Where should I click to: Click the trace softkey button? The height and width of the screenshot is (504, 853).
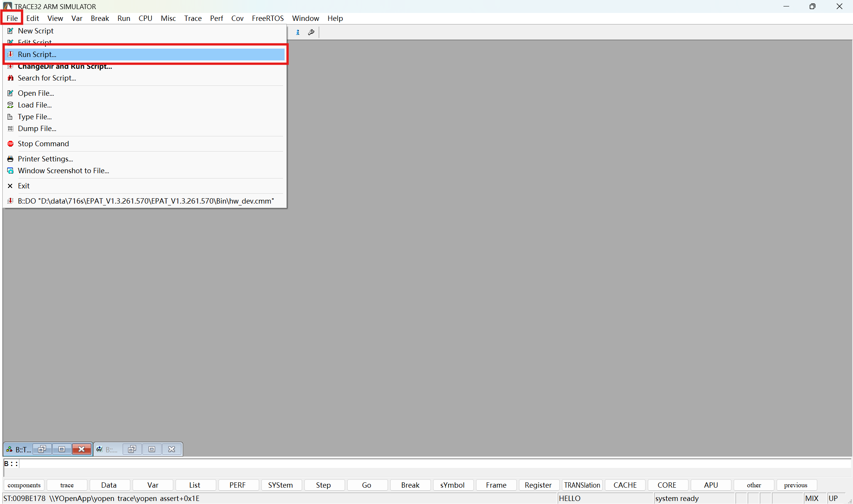[67, 485]
